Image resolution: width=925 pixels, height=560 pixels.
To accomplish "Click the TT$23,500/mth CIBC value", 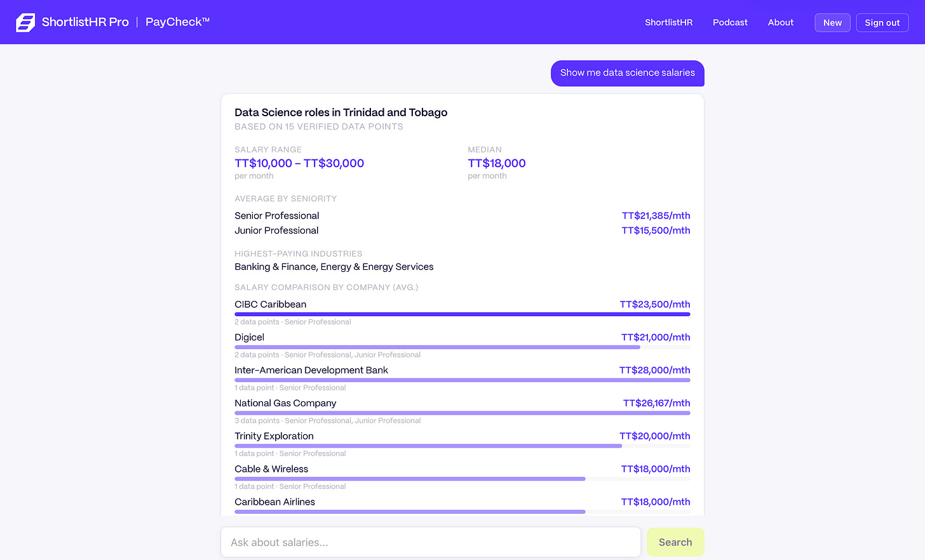I will pyautogui.click(x=655, y=305).
